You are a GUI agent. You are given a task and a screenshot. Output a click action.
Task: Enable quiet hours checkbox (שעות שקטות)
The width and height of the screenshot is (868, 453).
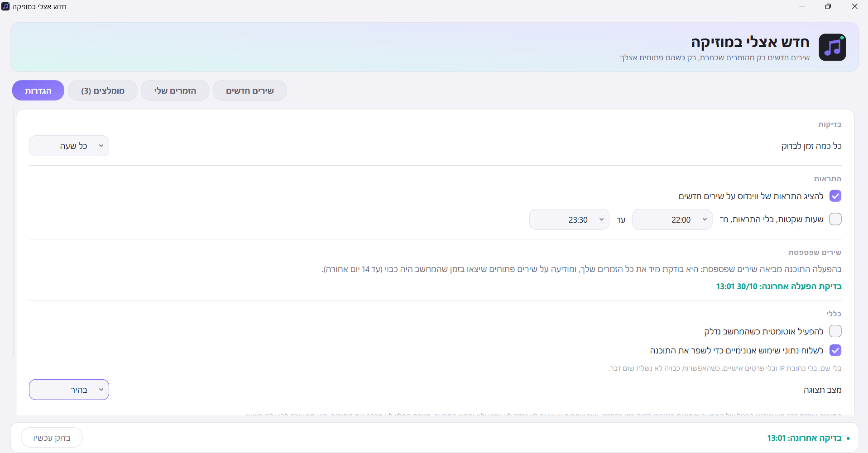coord(835,219)
